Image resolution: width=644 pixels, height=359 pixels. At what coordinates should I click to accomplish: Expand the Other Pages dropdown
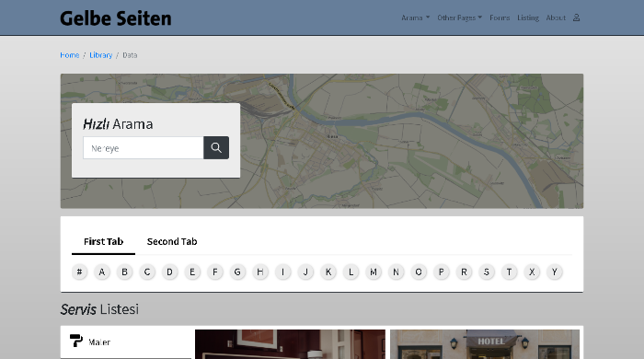click(x=460, y=17)
